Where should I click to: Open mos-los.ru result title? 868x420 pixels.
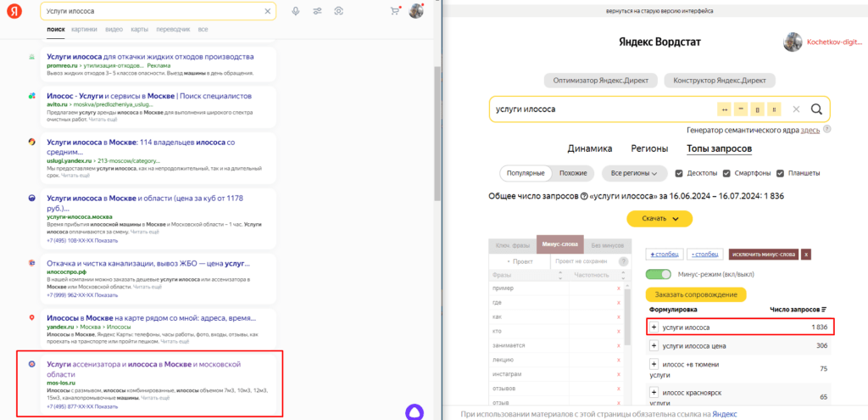(144, 369)
